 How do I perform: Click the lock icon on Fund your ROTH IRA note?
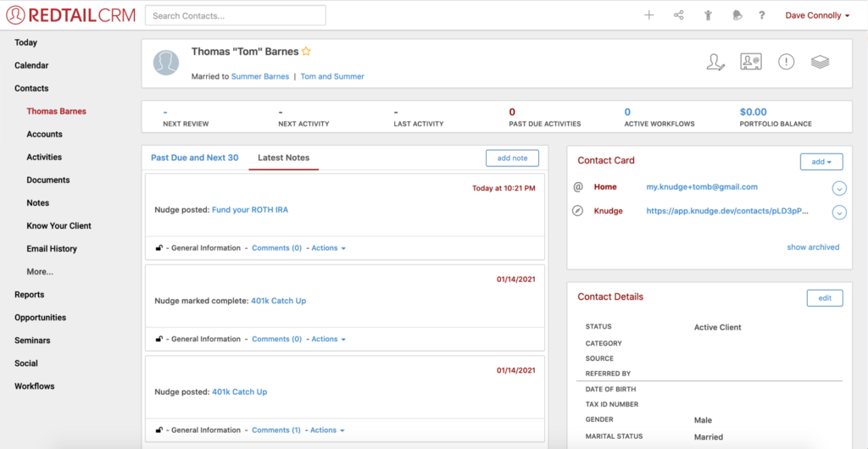click(x=159, y=247)
